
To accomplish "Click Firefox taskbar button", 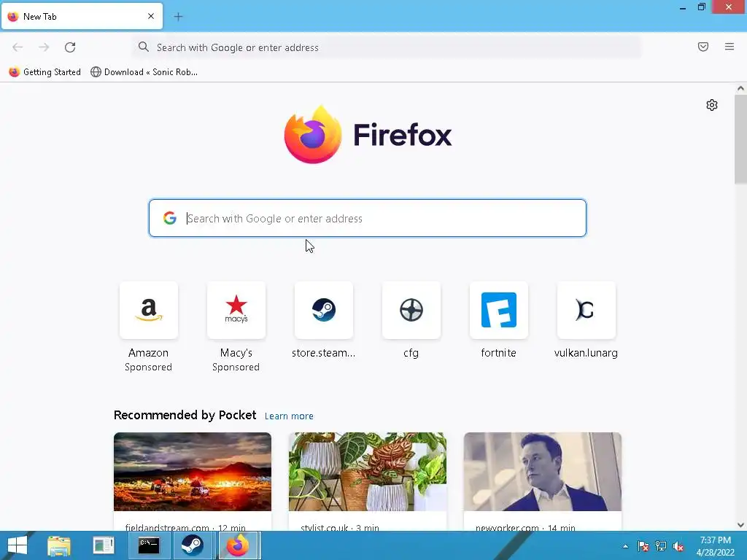I will coord(239,545).
